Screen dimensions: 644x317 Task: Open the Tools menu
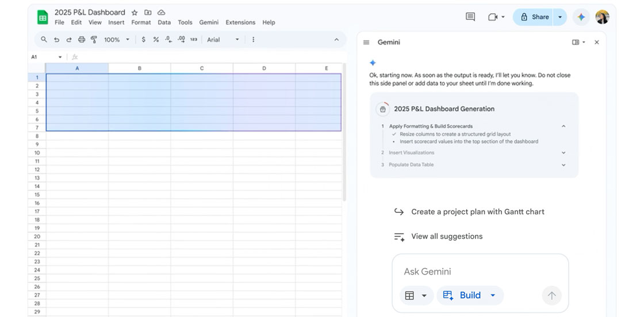coord(185,22)
